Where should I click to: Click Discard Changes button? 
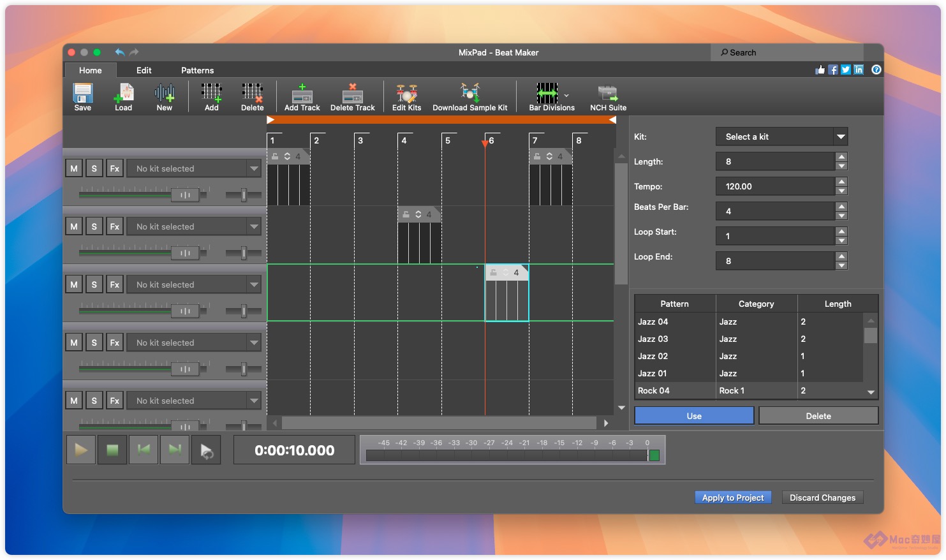(x=823, y=497)
